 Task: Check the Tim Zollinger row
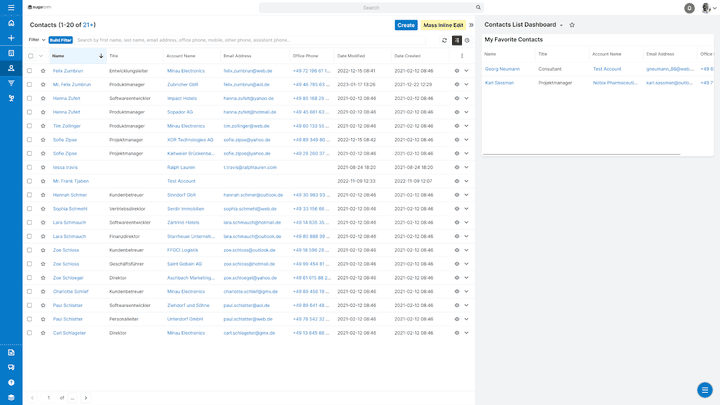(x=29, y=126)
